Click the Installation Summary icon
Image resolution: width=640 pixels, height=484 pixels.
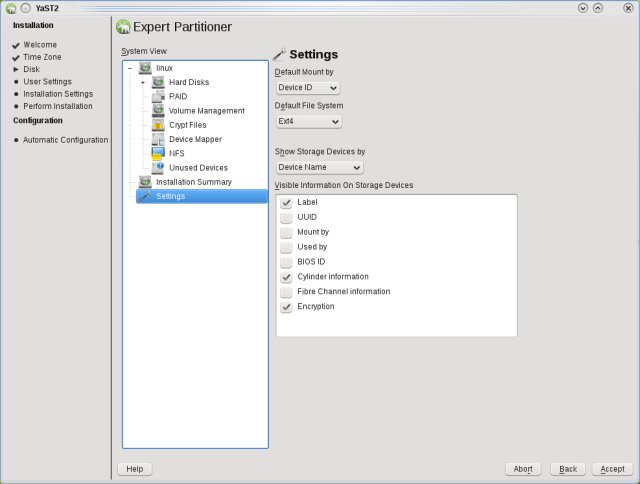coord(145,182)
